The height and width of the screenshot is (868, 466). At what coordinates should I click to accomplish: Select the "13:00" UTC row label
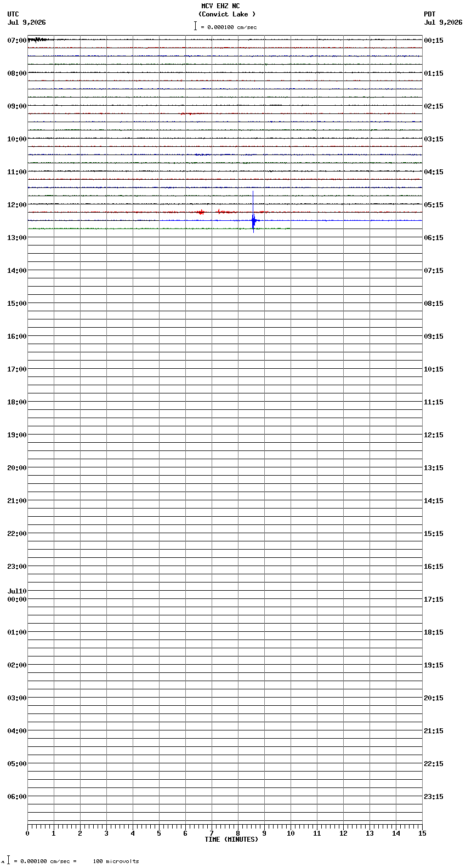pyautogui.click(x=17, y=238)
